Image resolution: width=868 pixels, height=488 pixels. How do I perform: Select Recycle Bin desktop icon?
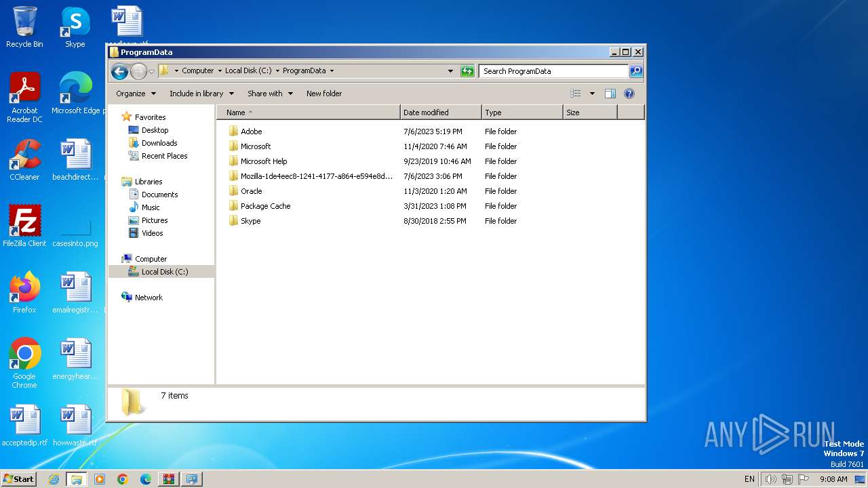(x=24, y=27)
